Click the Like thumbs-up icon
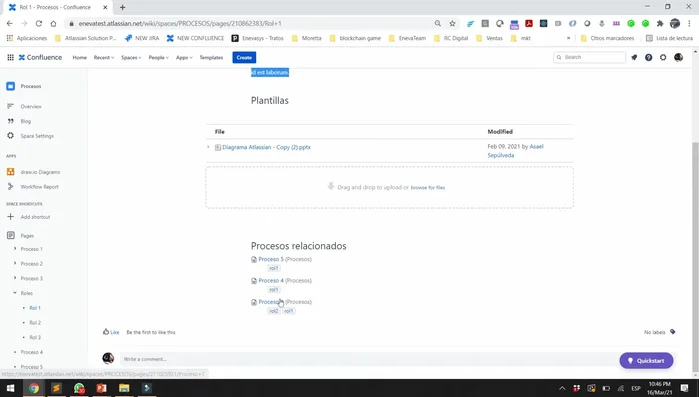 tap(106, 332)
